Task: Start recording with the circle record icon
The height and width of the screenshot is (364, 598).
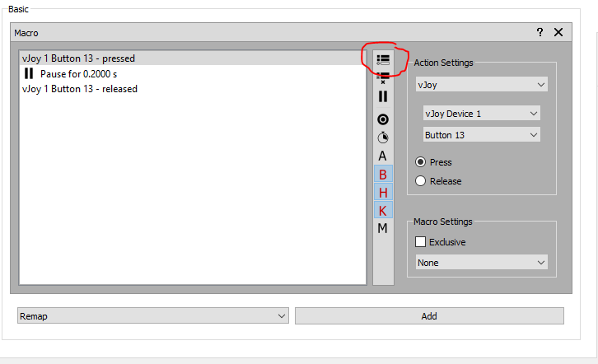Action: tap(383, 119)
